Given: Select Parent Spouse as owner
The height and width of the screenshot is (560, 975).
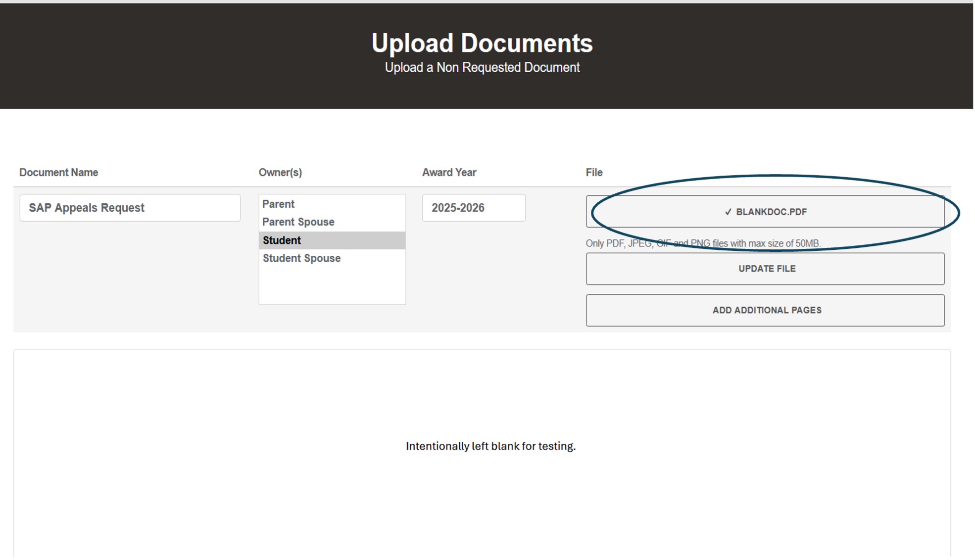Looking at the screenshot, I should 297,222.
